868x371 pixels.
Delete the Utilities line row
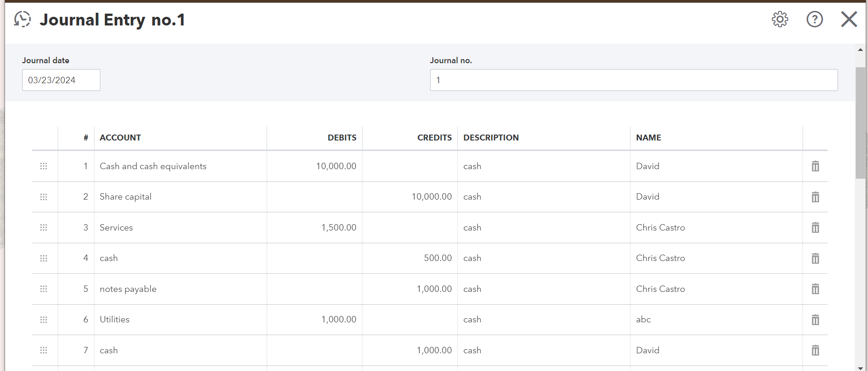pyautogui.click(x=815, y=320)
